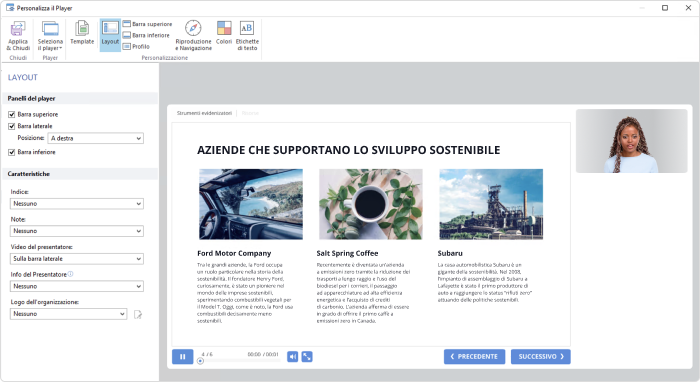Open Barra inferiore ribbon option
This screenshot has height=382, width=700.
(x=146, y=35)
